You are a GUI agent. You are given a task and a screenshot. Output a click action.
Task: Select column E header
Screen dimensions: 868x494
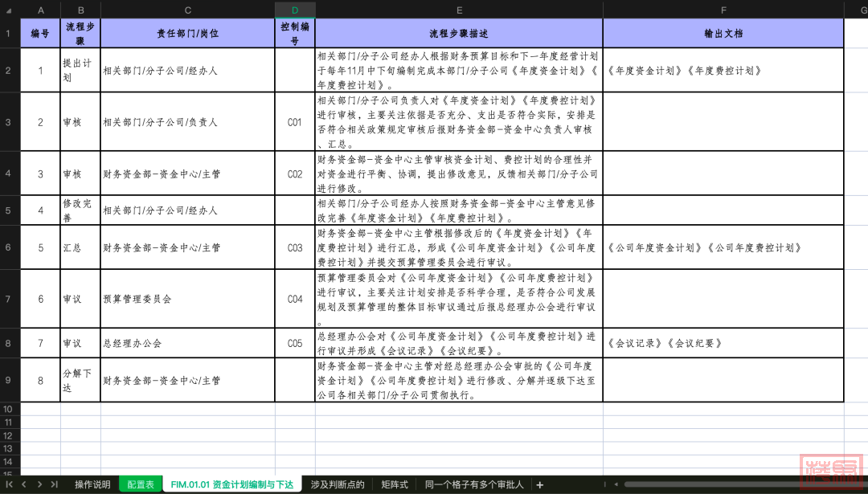459,10
